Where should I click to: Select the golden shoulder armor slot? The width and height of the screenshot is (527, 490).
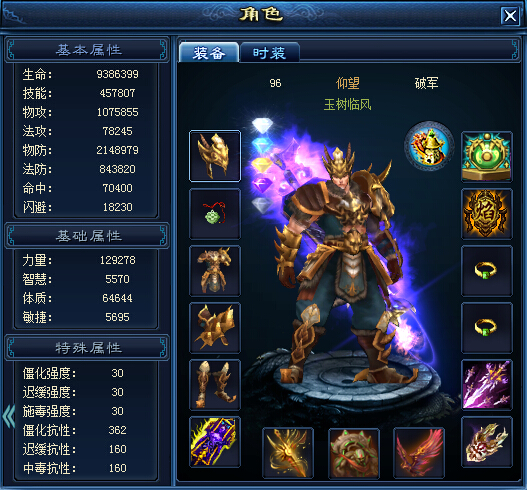[215, 328]
